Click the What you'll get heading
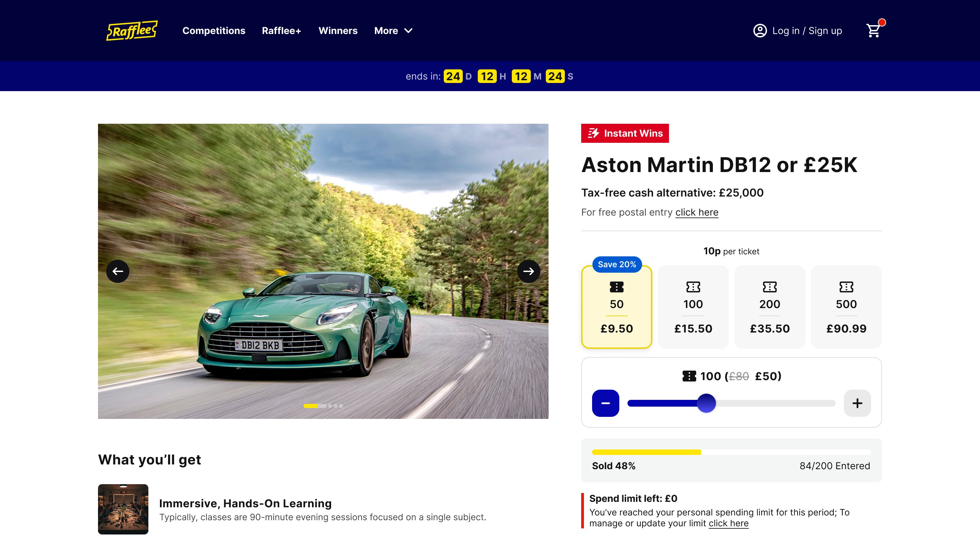 click(x=149, y=460)
